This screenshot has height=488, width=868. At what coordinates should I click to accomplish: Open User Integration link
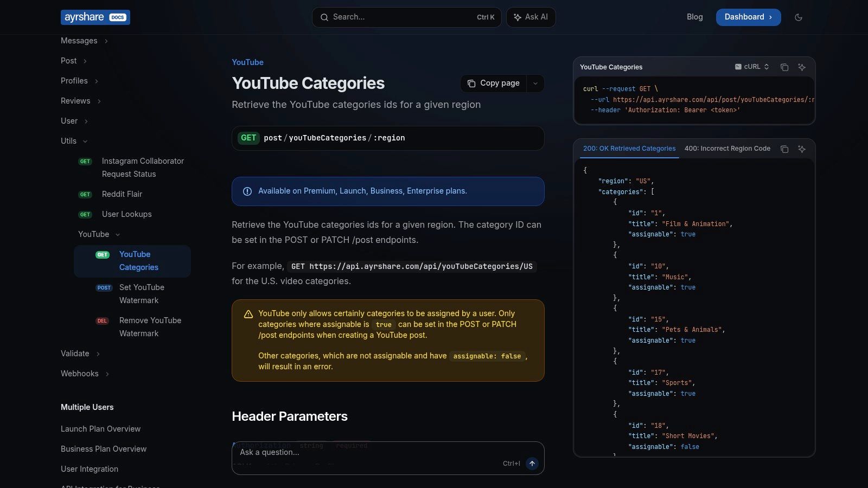90,469
